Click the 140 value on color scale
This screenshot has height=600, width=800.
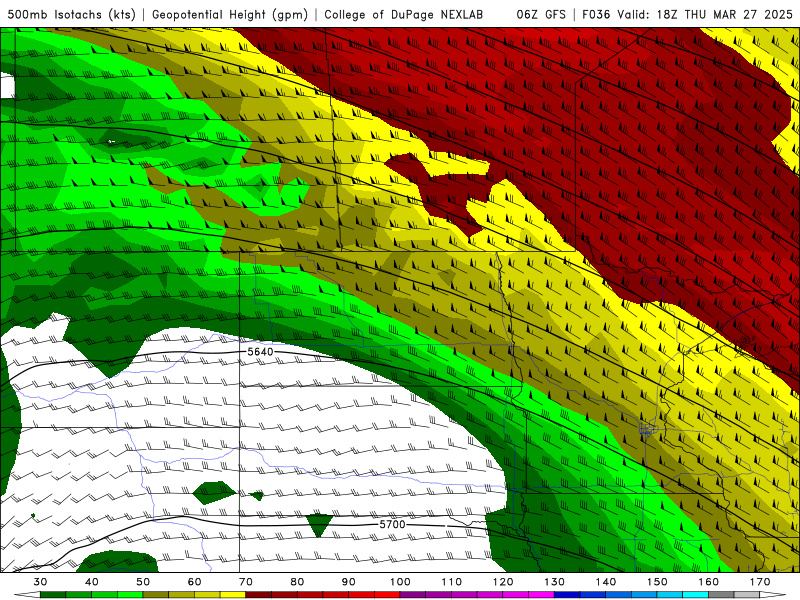click(606, 582)
